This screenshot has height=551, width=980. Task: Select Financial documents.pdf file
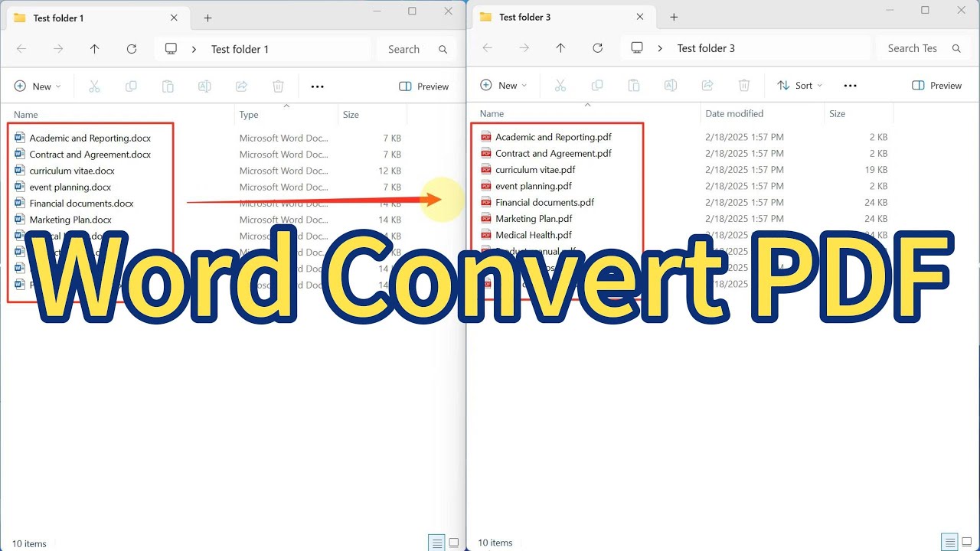click(544, 202)
